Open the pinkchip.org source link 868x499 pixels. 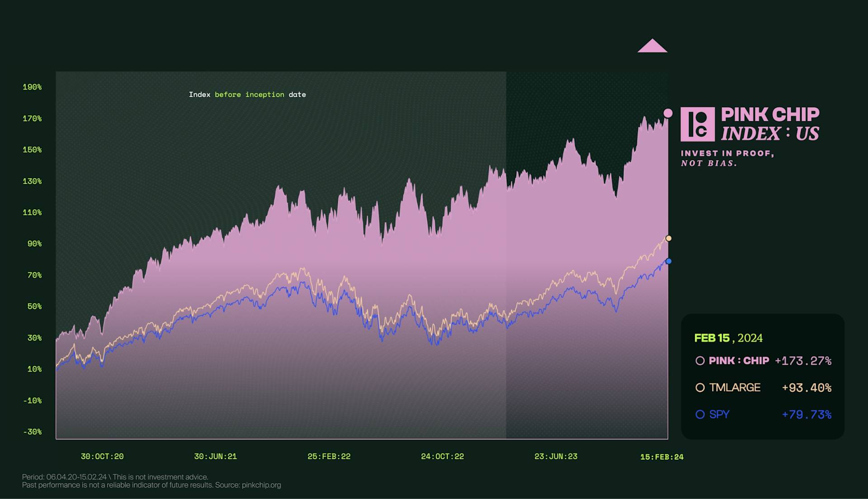(262, 485)
